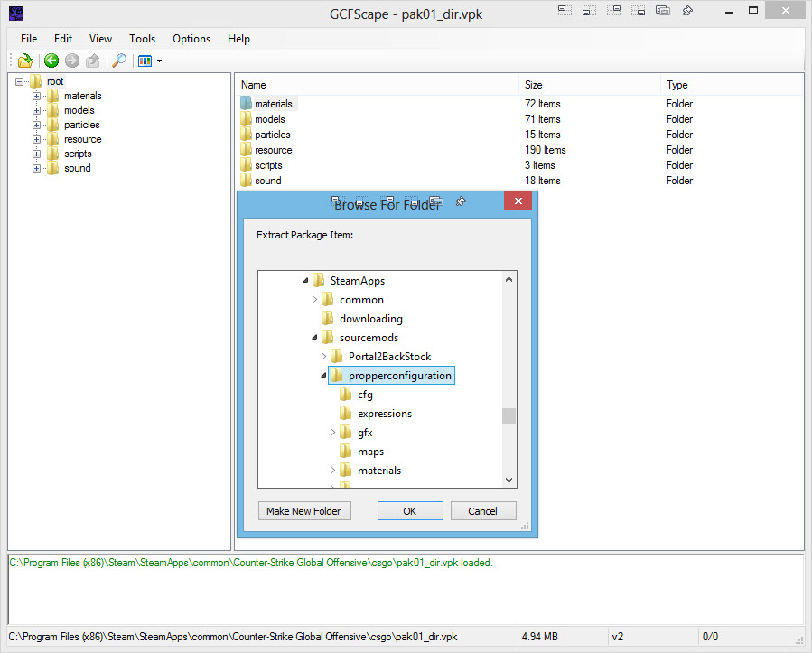Expand sound node in left tree
Viewport: 812px width, 653px height.
pos(36,168)
